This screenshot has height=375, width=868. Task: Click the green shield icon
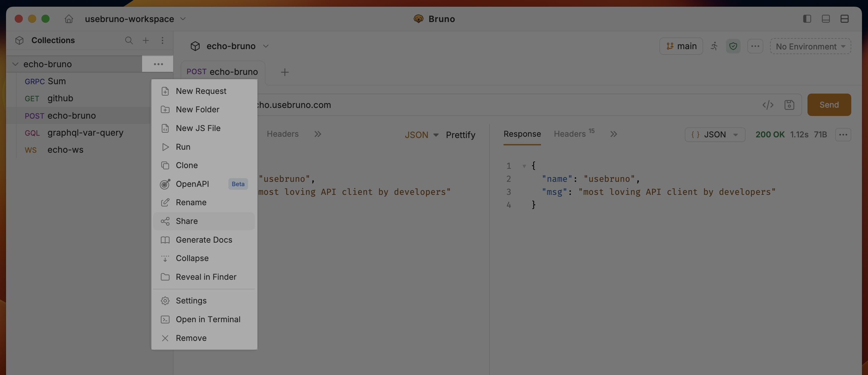coord(733,46)
